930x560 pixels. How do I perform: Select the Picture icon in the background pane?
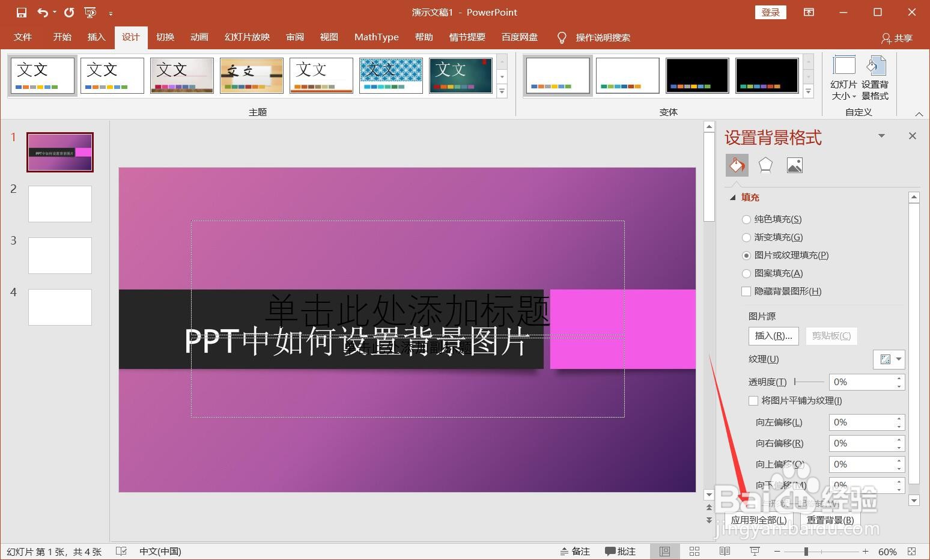[794, 165]
